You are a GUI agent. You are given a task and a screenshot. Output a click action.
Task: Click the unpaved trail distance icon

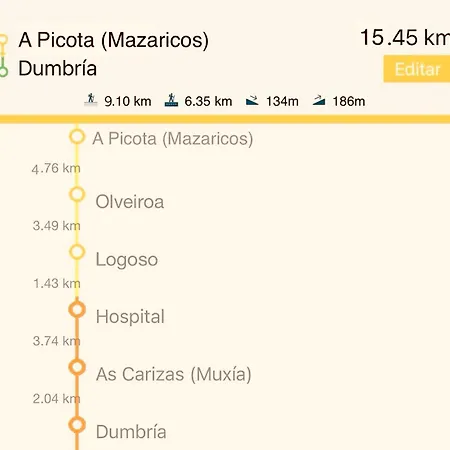point(171,100)
